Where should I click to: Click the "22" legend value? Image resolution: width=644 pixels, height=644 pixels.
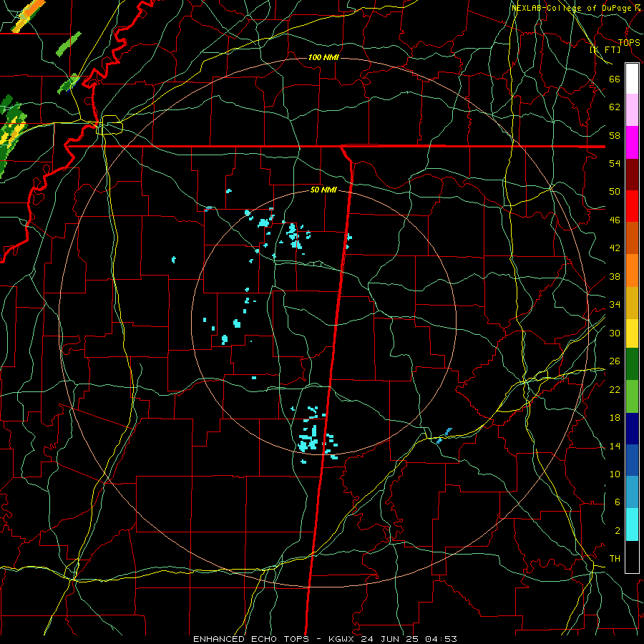pos(615,390)
